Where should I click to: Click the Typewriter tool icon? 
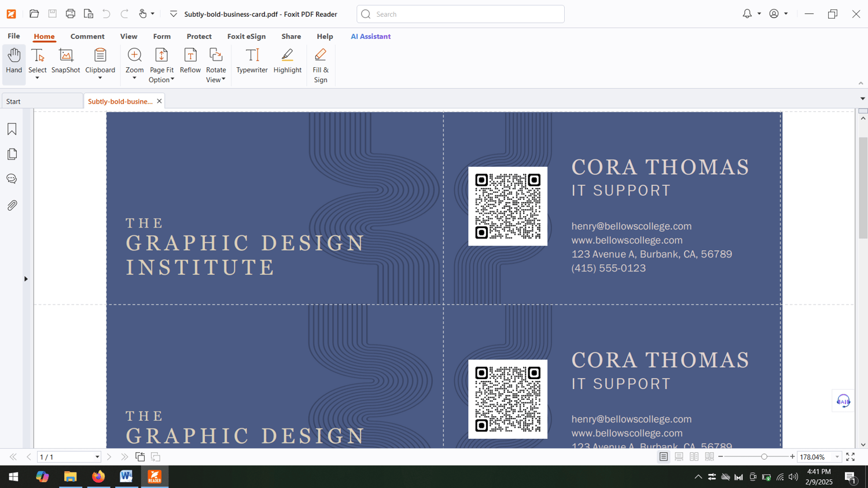(x=252, y=61)
